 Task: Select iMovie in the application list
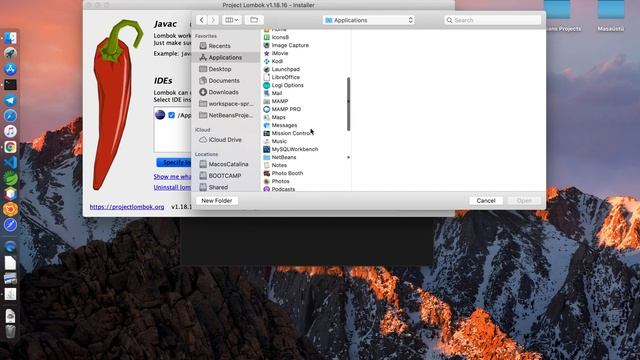(x=305, y=53)
